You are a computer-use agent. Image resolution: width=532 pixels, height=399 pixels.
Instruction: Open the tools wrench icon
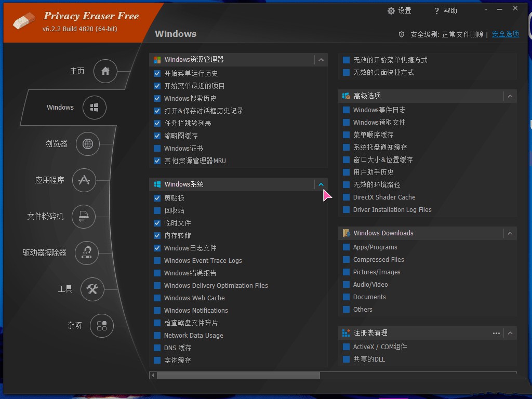[x=92, y=289]
